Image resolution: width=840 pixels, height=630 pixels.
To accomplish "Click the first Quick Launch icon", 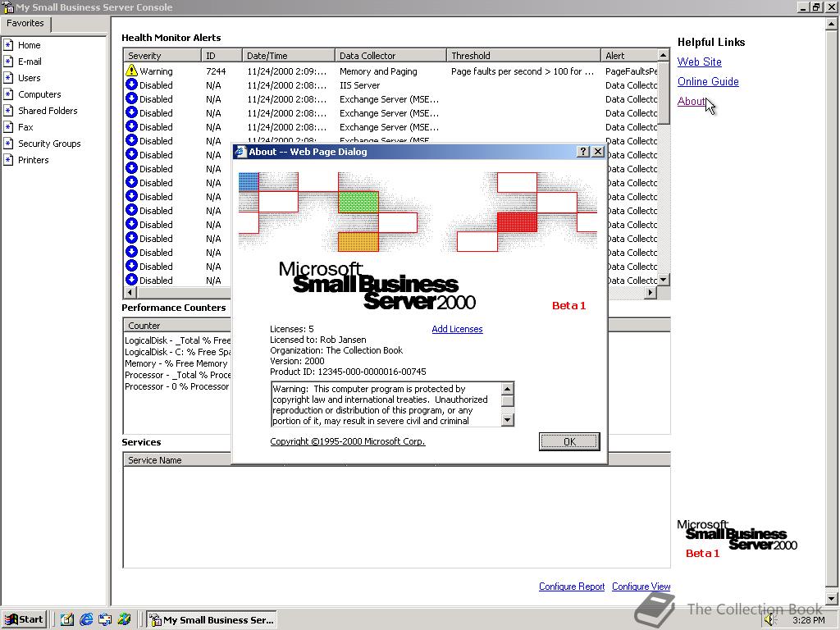I will pos(66,620).
